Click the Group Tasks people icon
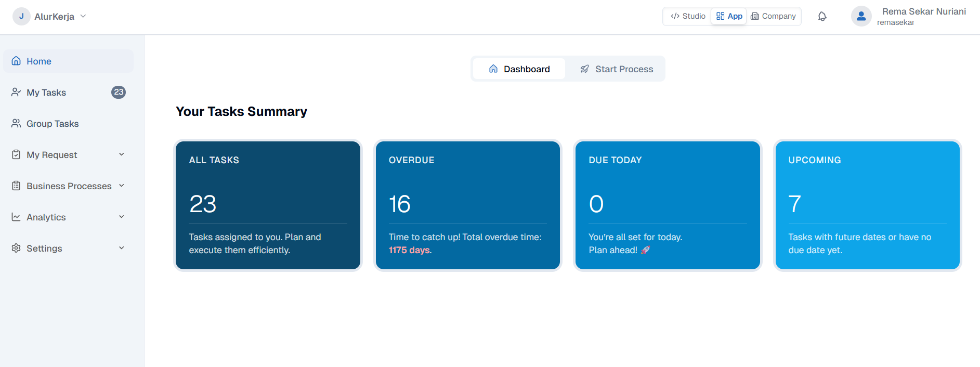The image size is (980, 367). (x=17, y=124)
